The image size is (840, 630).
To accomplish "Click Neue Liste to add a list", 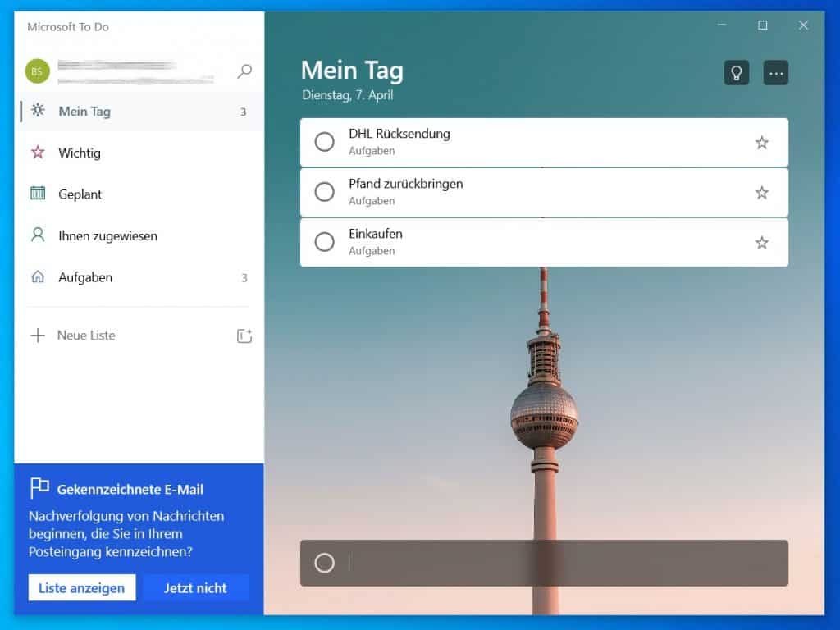I will (85, 335).
